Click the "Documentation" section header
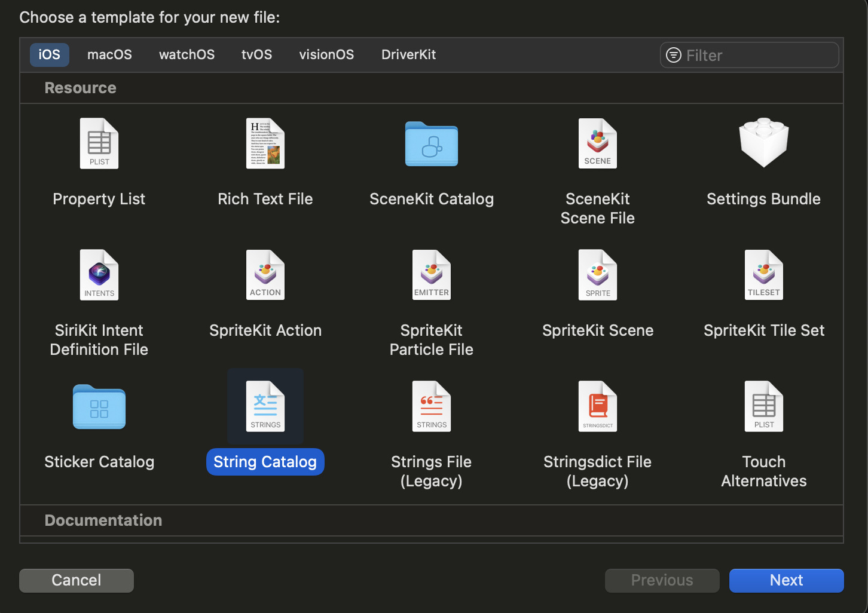Screen dimensions: 868x613 coord(103,520)
